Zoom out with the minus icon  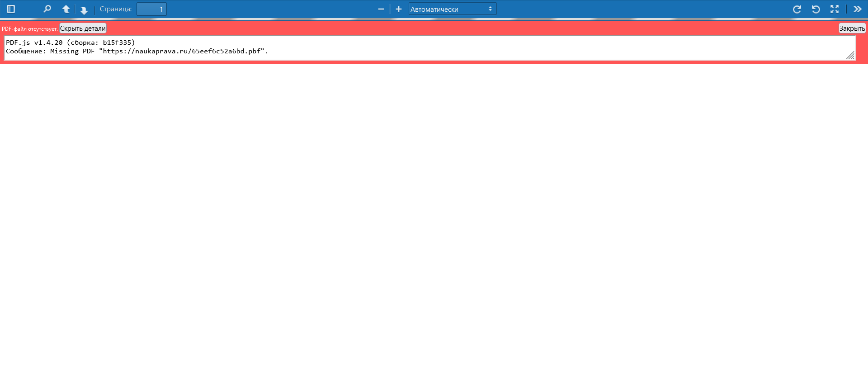(x=381, y=9)
